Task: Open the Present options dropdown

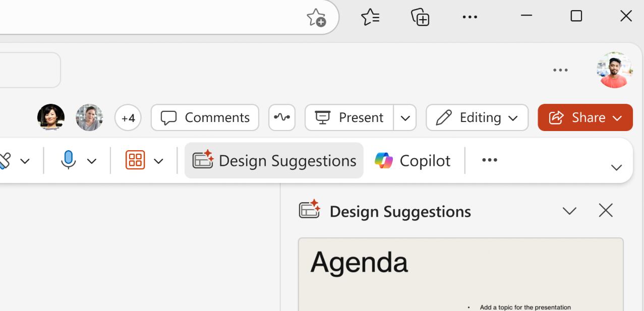Action: click(404, 117)
